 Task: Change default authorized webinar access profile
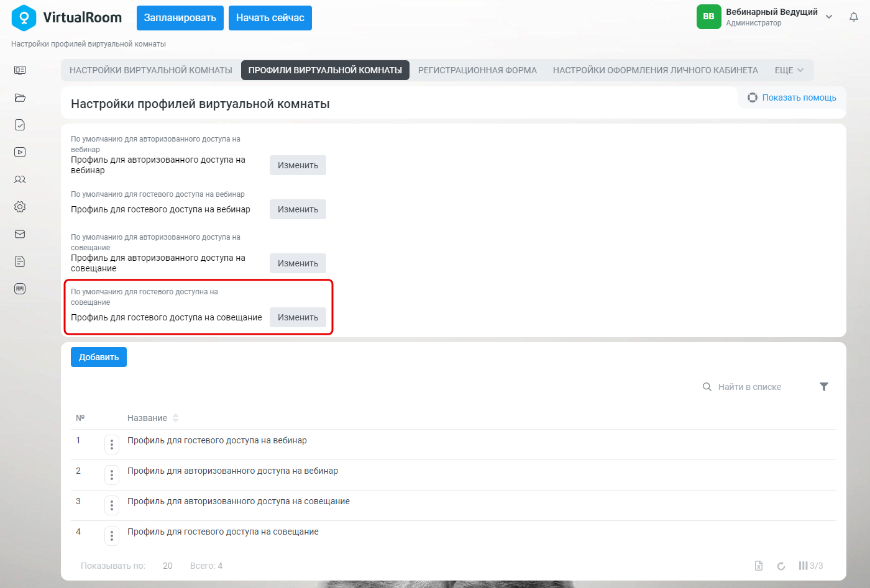tap(298, 165)
